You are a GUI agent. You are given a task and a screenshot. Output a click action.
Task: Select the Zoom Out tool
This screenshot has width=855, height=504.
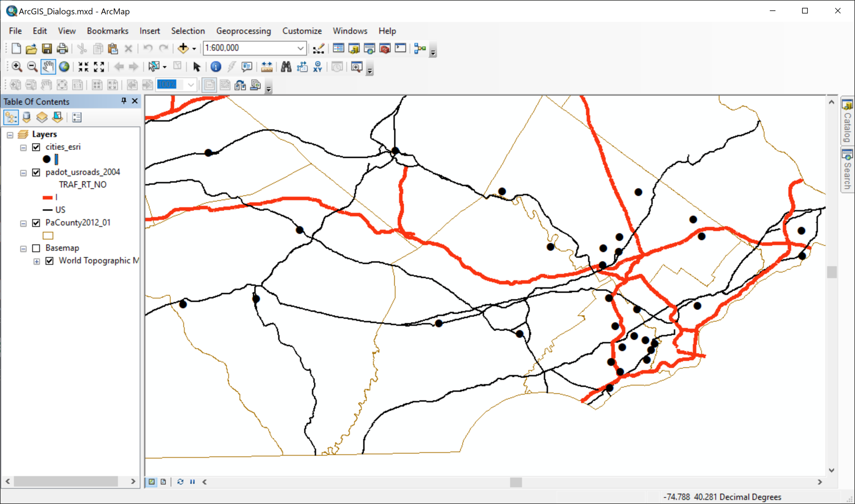point(32,67)
